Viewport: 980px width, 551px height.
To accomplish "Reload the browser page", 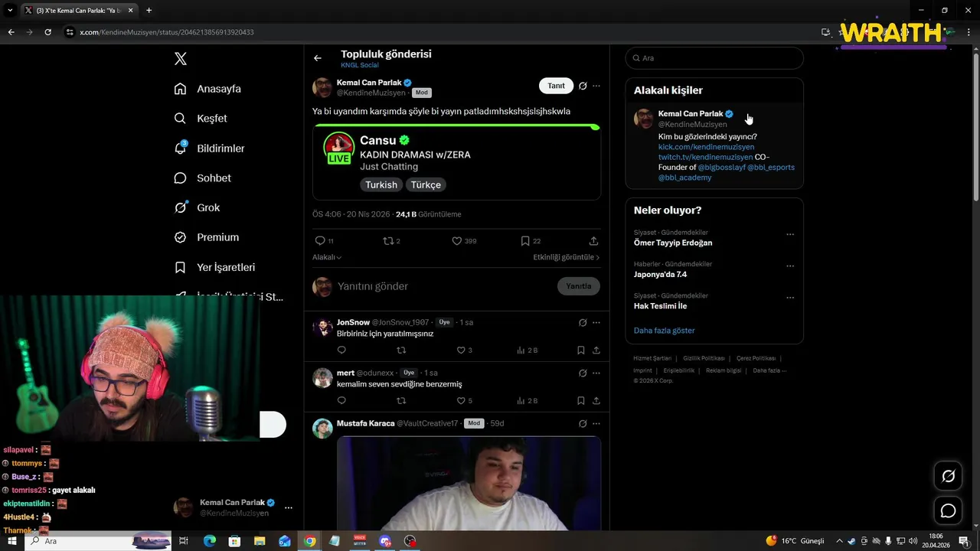I will [47, 32].
